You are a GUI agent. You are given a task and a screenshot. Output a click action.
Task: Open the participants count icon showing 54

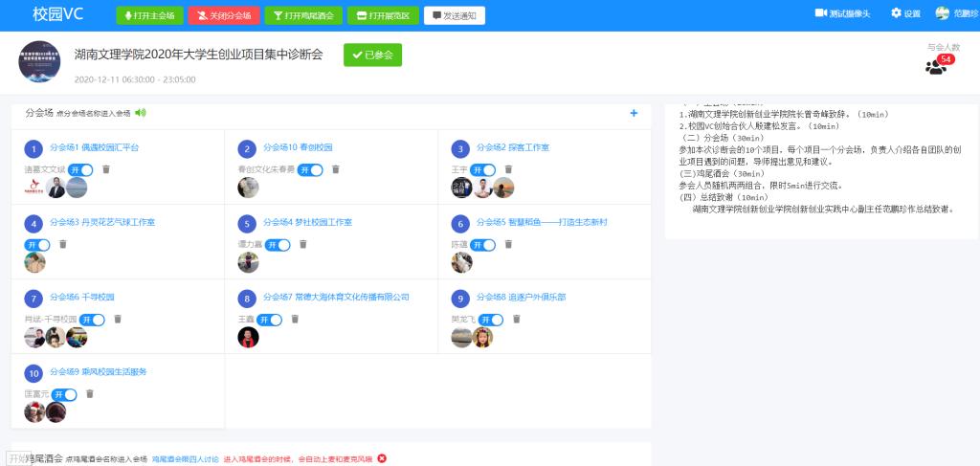tap(936, 66)
